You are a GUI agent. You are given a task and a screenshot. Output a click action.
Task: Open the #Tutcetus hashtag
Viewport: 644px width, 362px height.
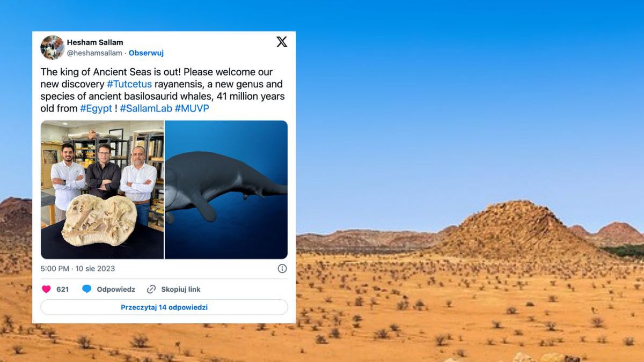click(129, 84)
